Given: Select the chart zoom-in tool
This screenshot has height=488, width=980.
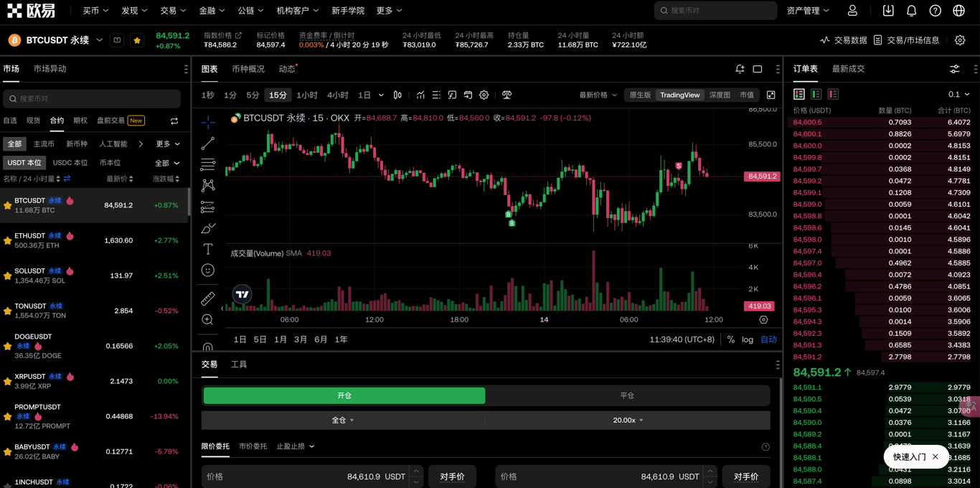Looking at the screenshot, I should [208, 319].
